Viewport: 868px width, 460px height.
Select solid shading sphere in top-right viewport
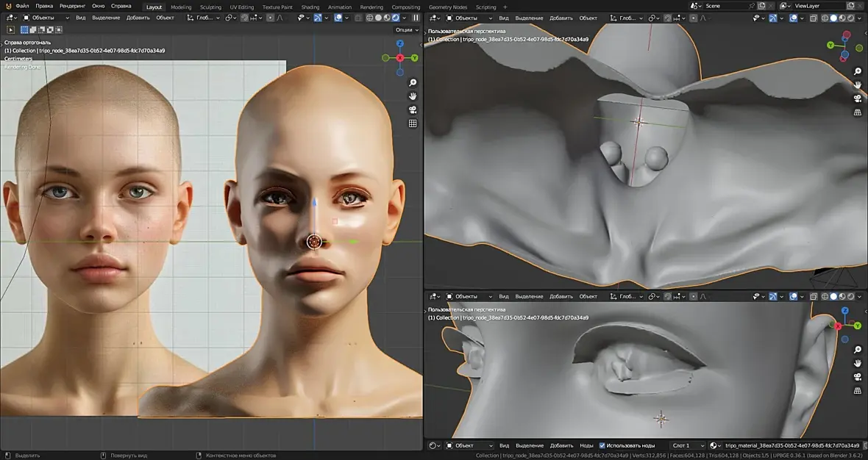click(833, 18)
